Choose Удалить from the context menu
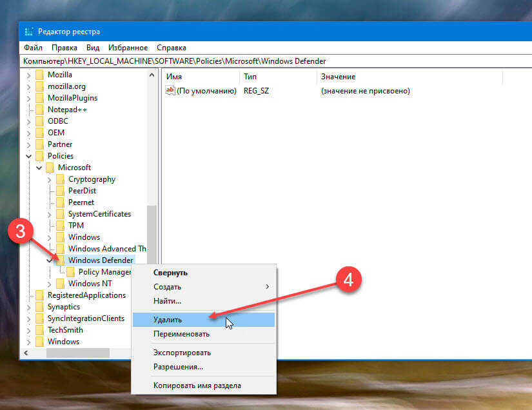 coord(168,319)
